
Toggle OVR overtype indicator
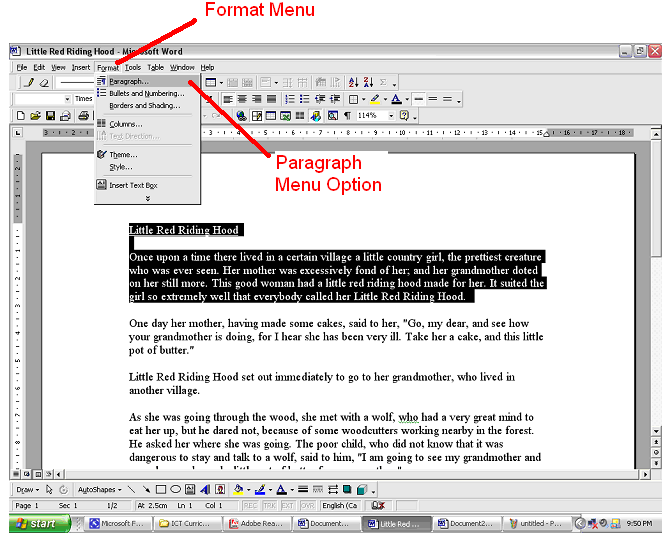307,505
